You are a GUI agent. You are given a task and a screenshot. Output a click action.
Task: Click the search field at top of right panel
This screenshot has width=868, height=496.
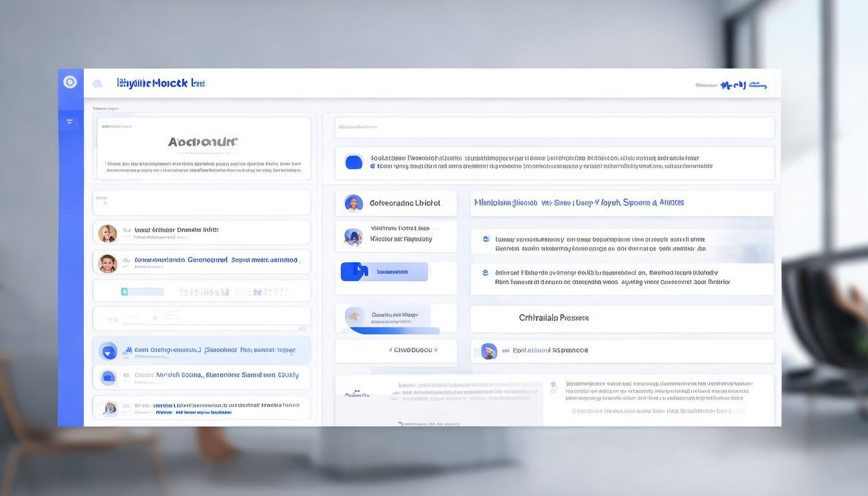[x=553, y=127]
